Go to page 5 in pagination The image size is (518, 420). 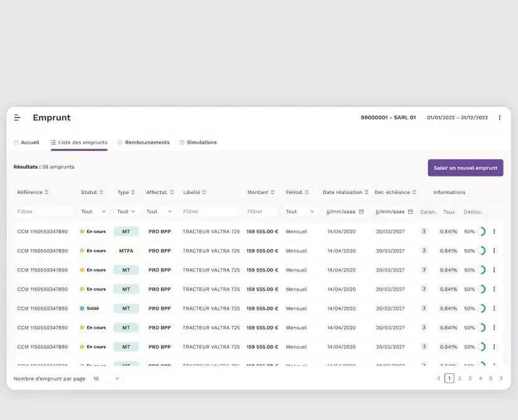[491, 378]
